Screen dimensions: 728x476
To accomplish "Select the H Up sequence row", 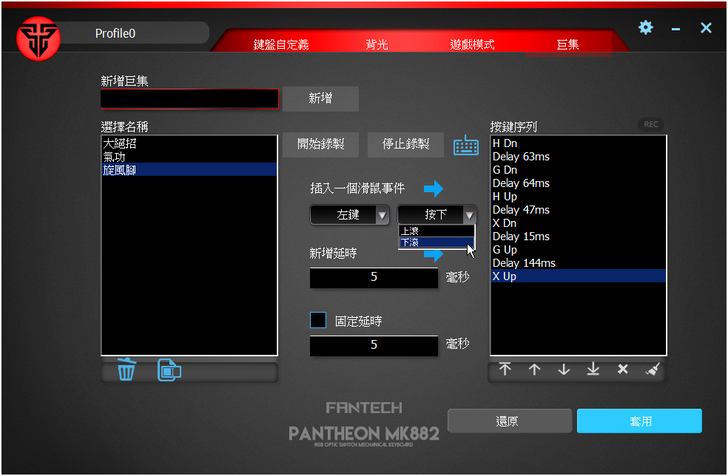I will click(x=578, y=196).
